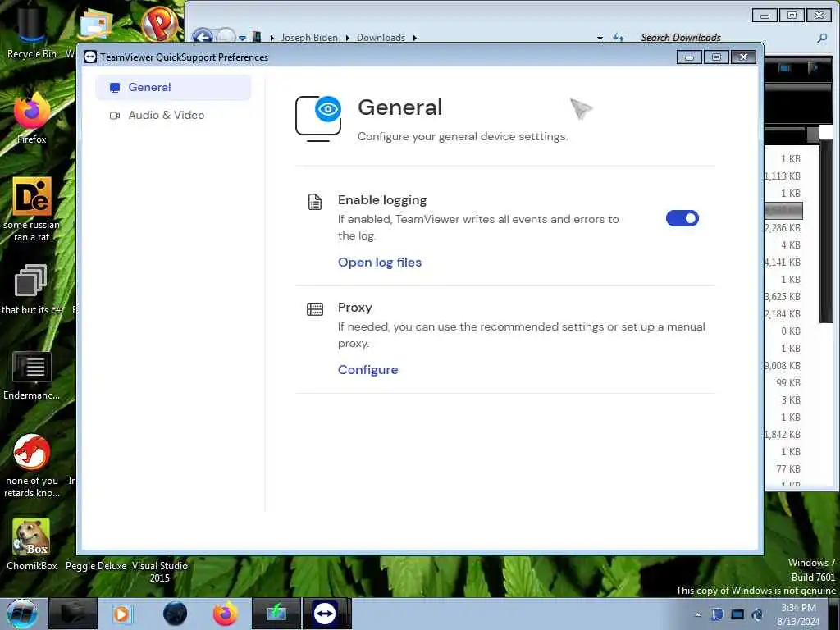Select the ChomikBox desktop icon
Screen dimensions: 840x630
pos(32,544)
